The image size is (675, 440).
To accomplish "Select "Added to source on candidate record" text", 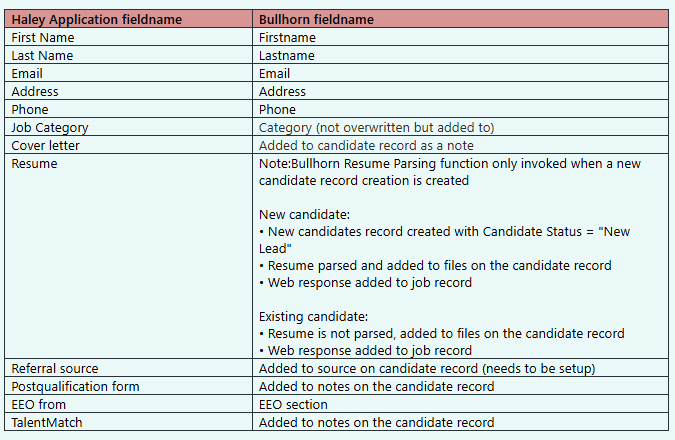I will tap(365, 368).
